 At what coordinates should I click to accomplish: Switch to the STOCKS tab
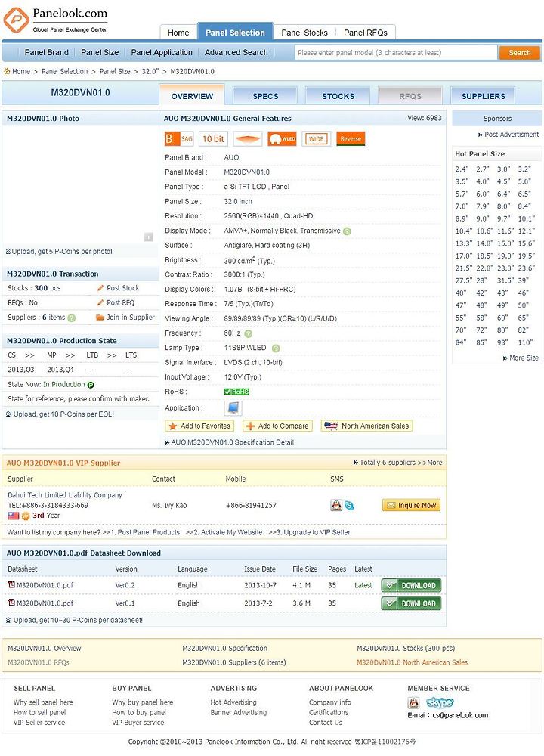click(x=338, y=96)
